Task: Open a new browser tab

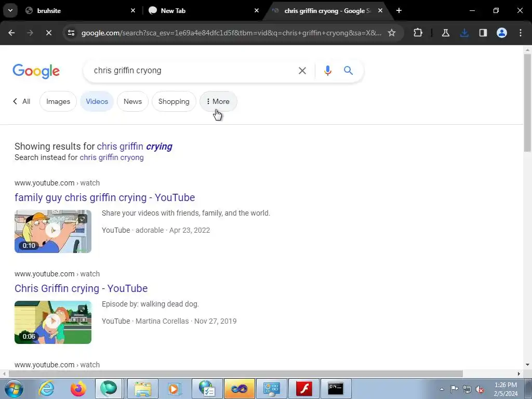Action: (399, 10)
